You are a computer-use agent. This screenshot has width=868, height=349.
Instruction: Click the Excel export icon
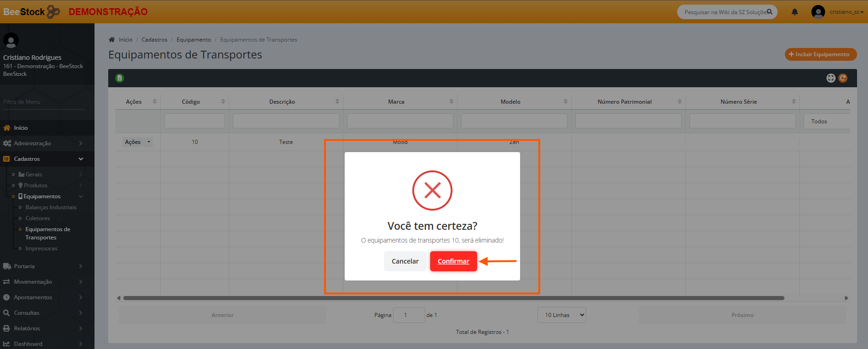click(x=120, y=78)
